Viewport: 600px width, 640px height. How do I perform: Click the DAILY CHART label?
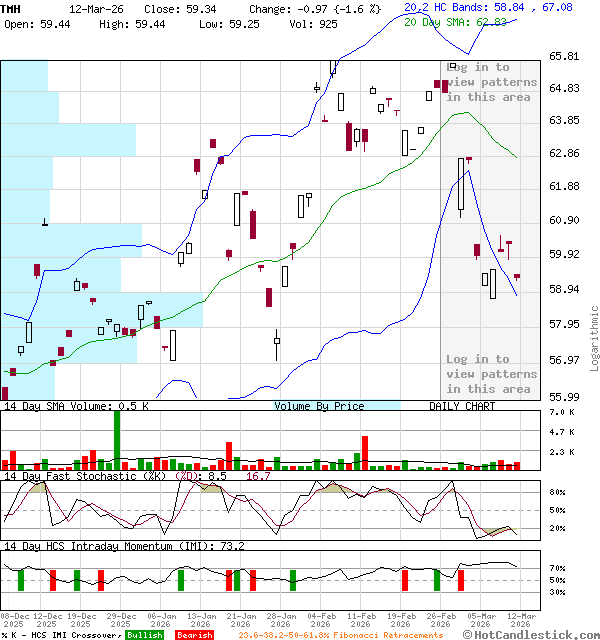click(x=462, y=406)
